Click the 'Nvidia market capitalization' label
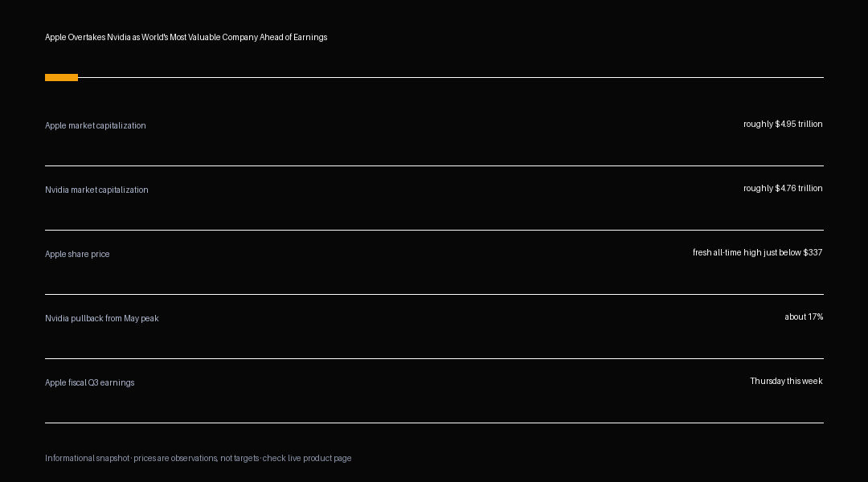The image size is (868, 482). (x=96, y=190)
